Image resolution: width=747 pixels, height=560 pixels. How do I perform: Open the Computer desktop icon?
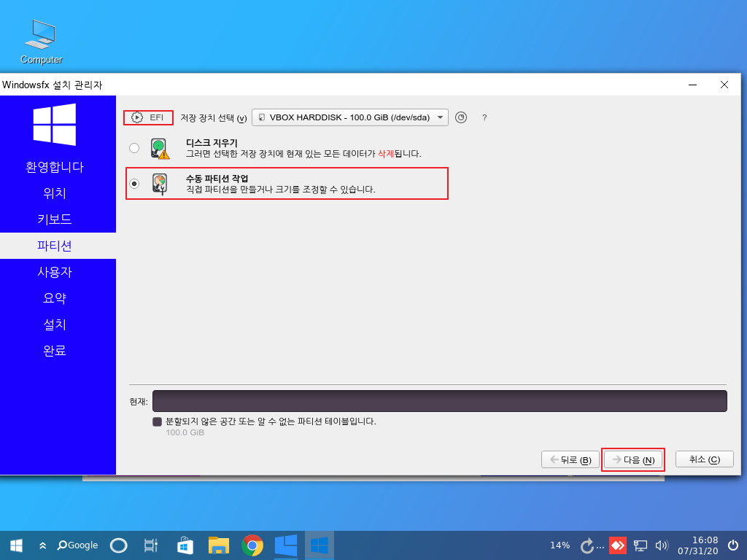42,42
